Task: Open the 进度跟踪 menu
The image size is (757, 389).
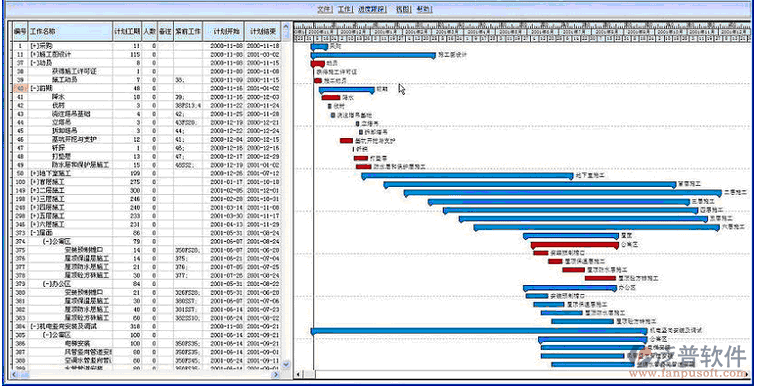Action: 372,9
